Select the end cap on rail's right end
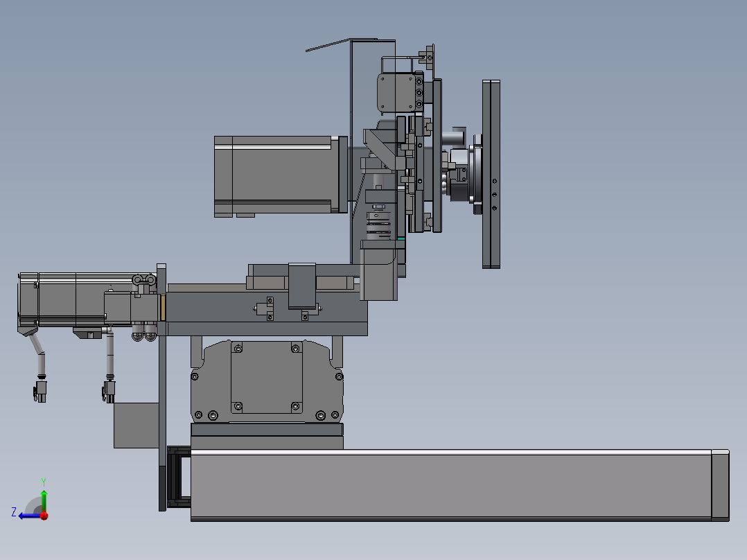Viewport: 747px width, 560px height. 721,485
